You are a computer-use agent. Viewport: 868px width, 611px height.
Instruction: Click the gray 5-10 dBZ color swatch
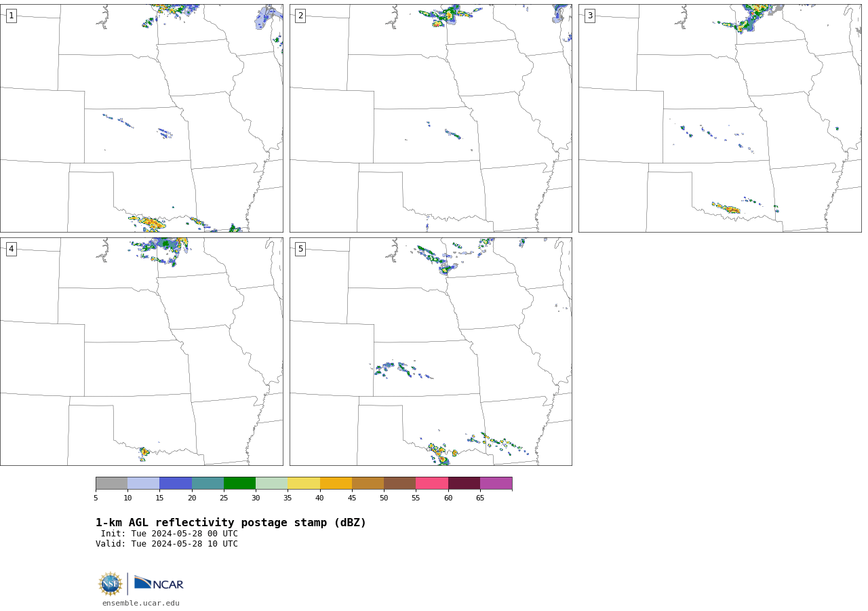(111, 483)
